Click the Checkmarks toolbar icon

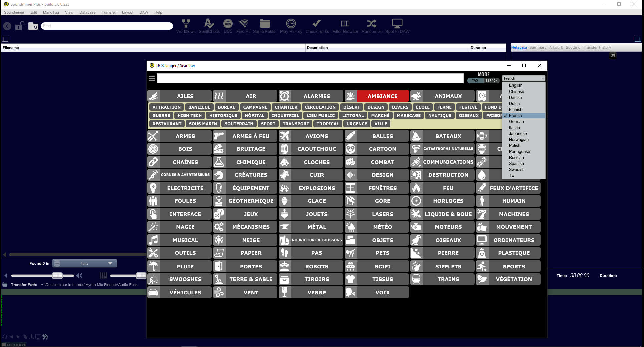(x=317, y=26)
